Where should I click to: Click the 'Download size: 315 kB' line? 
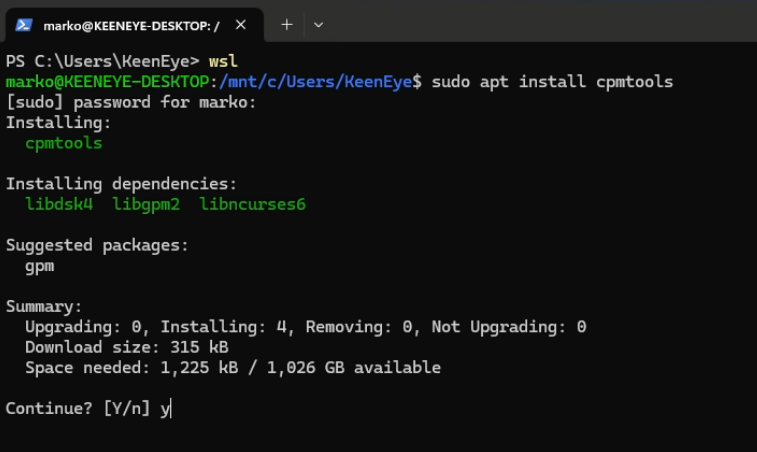(x=127, y=347)
